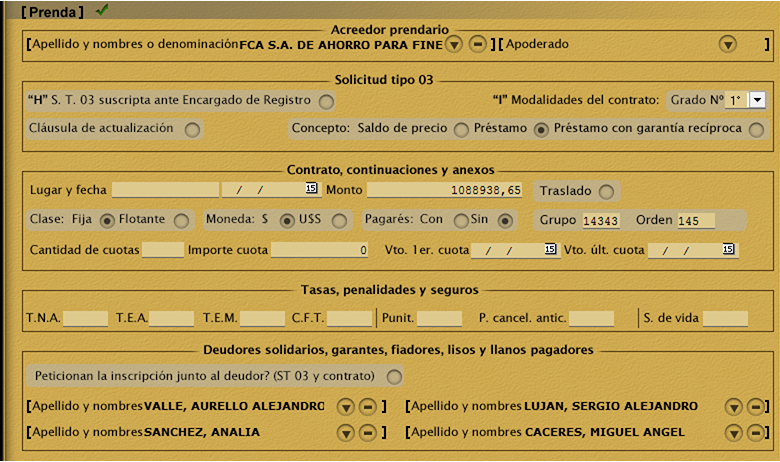Enable Cláusula de actualización
780x462 pixels.
click(192, 130)
